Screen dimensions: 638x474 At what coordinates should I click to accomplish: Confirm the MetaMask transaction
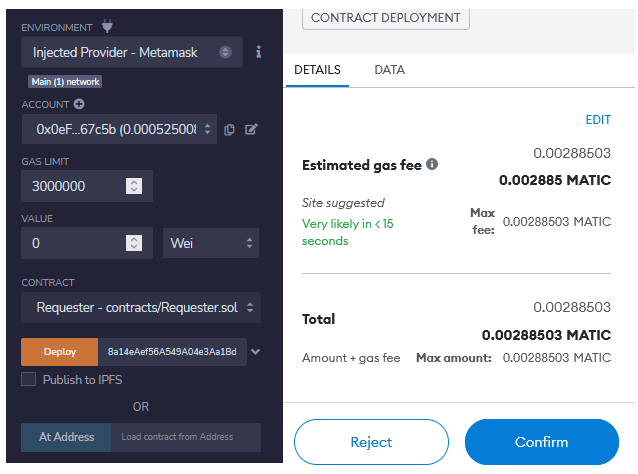(x=542, y=442)
